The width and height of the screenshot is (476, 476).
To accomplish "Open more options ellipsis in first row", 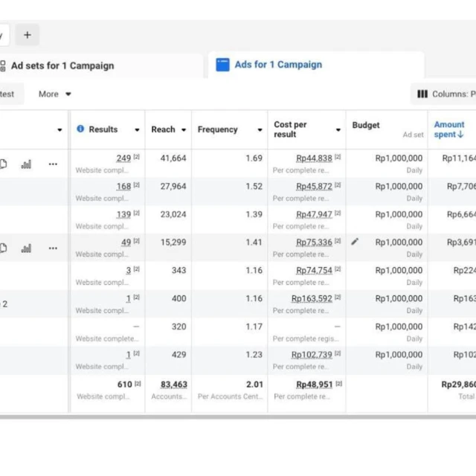I will (x=53, y=164).
